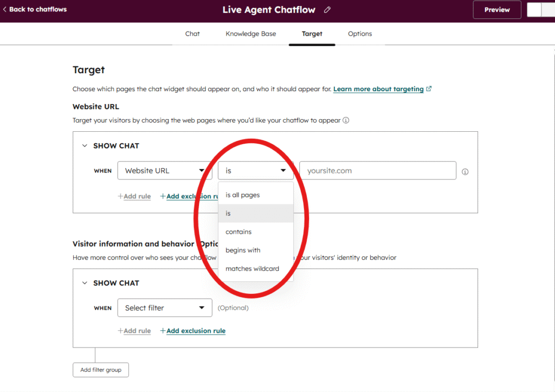Click the Preview button
The height and width of the screenshot is (392, 555).
[x=496, y=9]
